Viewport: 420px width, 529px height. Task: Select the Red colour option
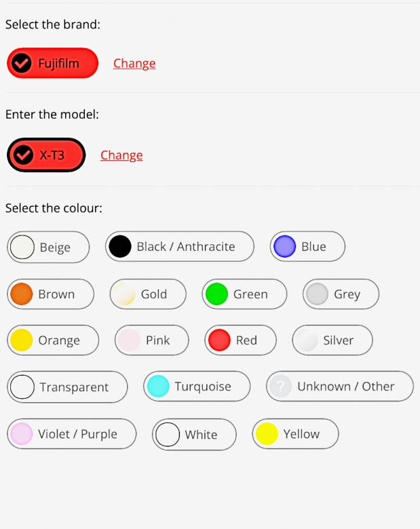point(240,340)
